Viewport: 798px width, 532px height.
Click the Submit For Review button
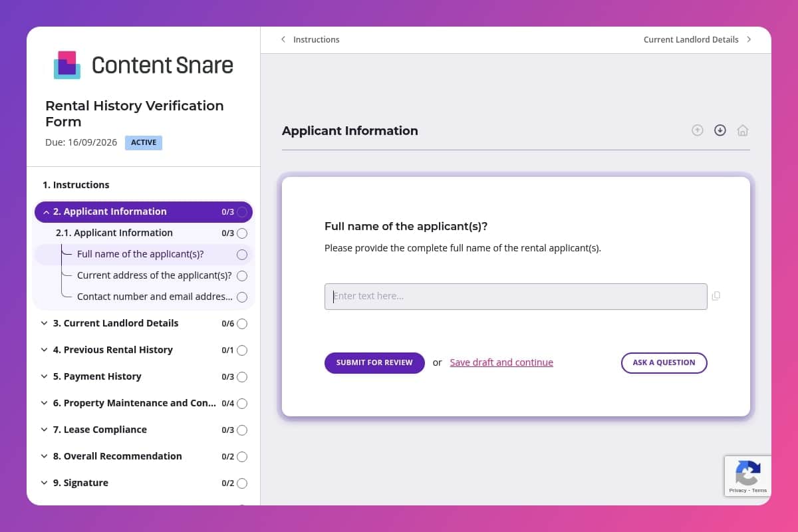point(374,362)
